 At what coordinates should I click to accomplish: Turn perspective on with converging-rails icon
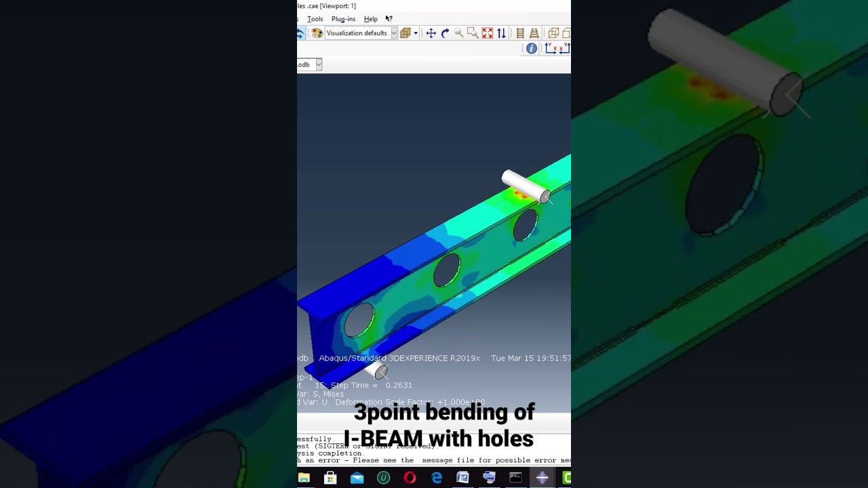534,33
